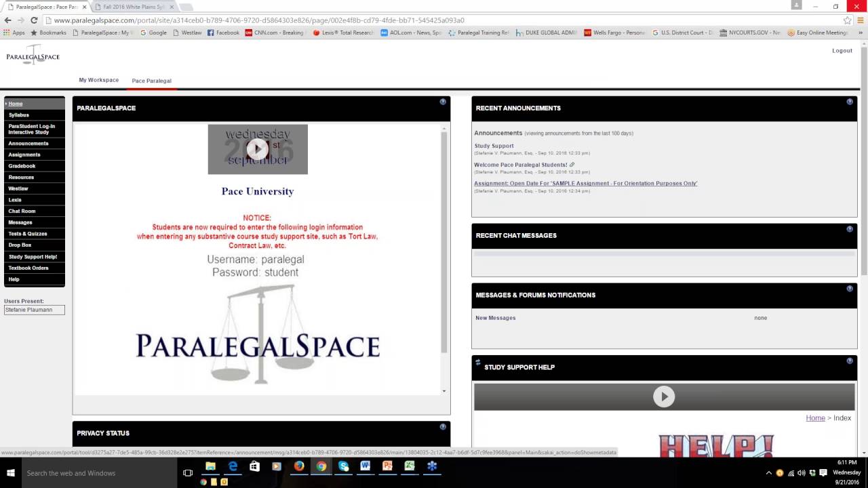Open Excel from the taskbar
Image resolution: width=868 pixels, height=488 pixels.
410,466
